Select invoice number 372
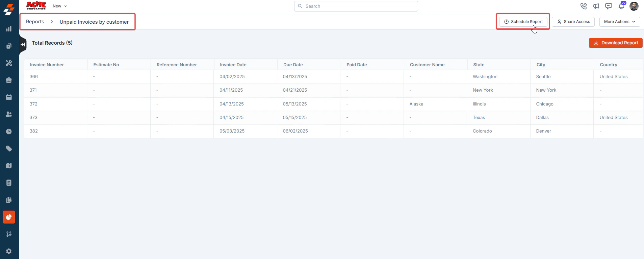This screenshot has width=644, height=259. click(x=33, y=104)
